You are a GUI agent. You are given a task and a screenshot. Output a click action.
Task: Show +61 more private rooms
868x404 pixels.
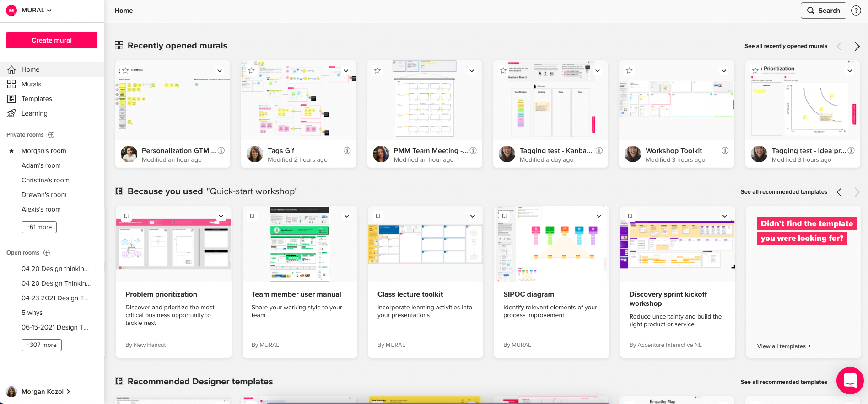pyautogui.click(x=39, y=227)
